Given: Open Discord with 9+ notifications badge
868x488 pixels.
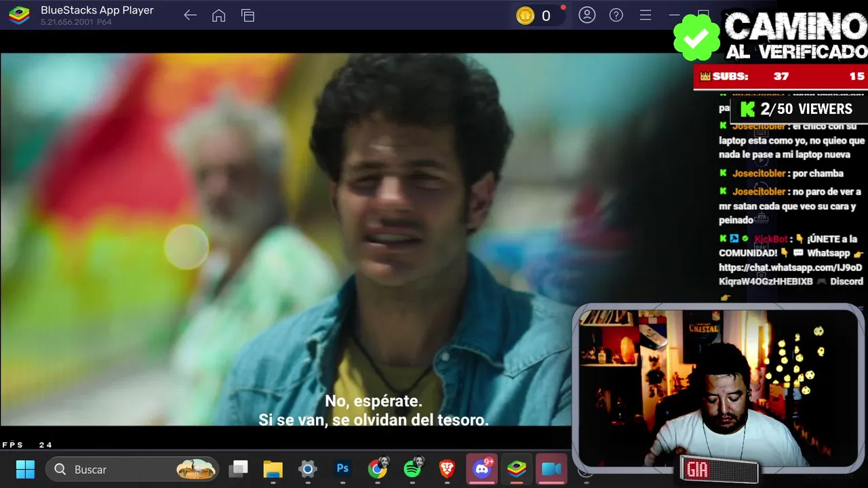Looking at the screenshot, I should pos(482,468).
